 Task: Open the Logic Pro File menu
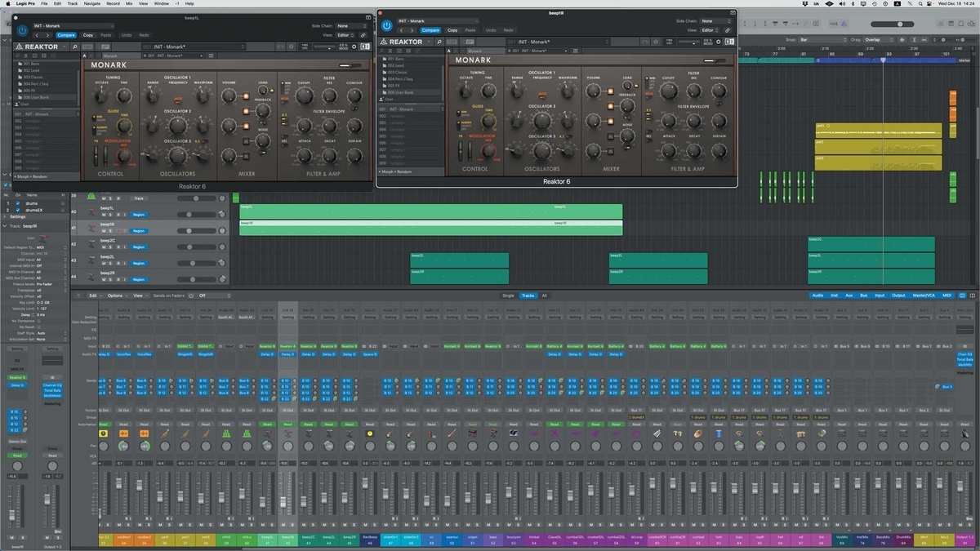click(x=44, y=3)
